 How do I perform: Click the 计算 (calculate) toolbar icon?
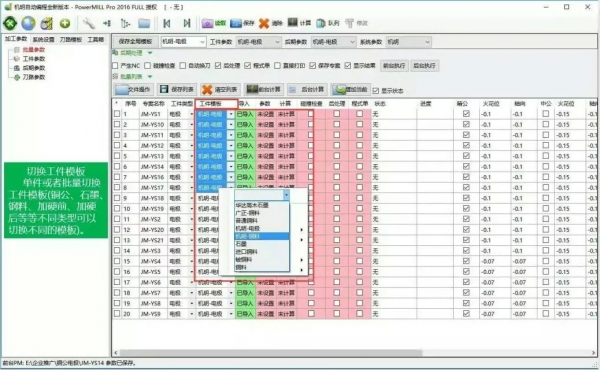(293, 23)
